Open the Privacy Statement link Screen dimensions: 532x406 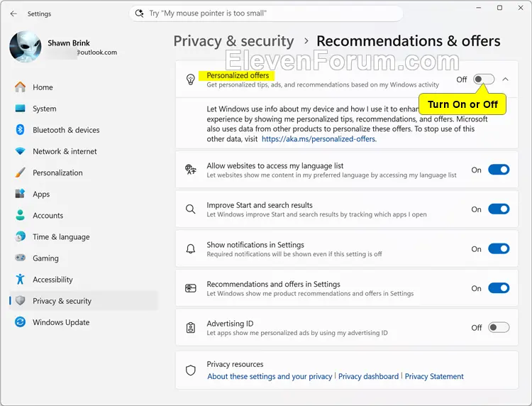(x=434, y=376)
